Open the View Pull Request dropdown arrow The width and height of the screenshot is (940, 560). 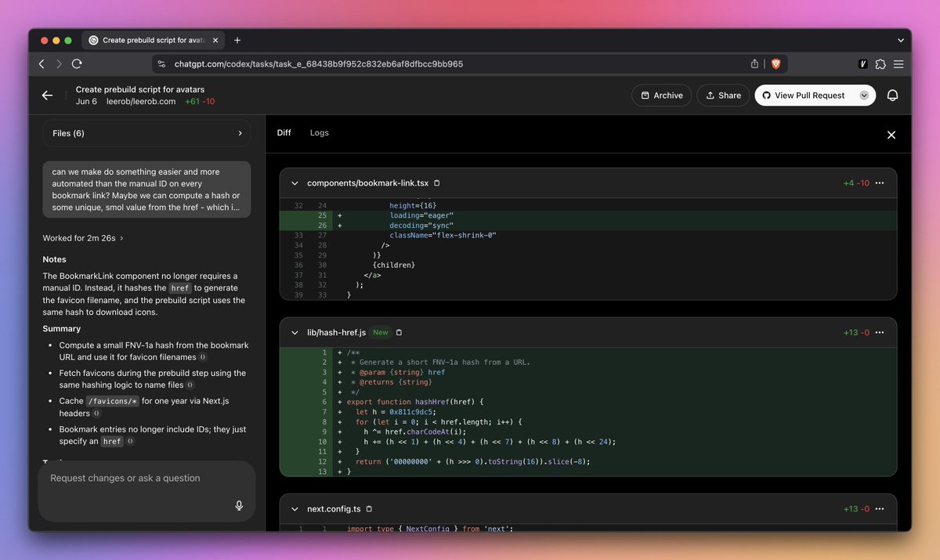[864, 96]
